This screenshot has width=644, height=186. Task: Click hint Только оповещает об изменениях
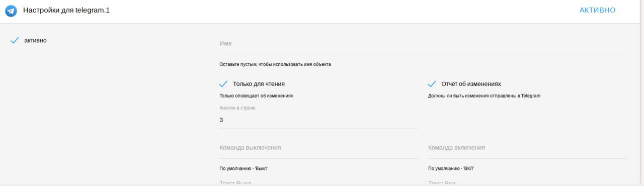pyautogui.click(x=256, y=96)
